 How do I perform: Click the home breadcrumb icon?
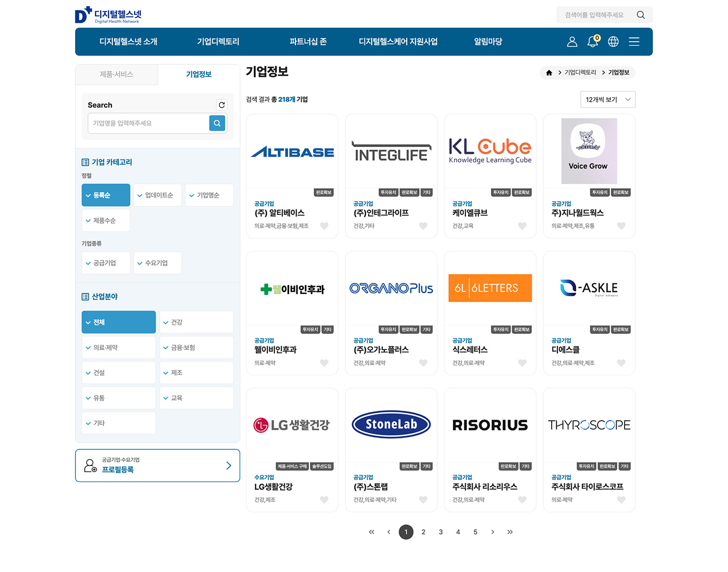549,73
